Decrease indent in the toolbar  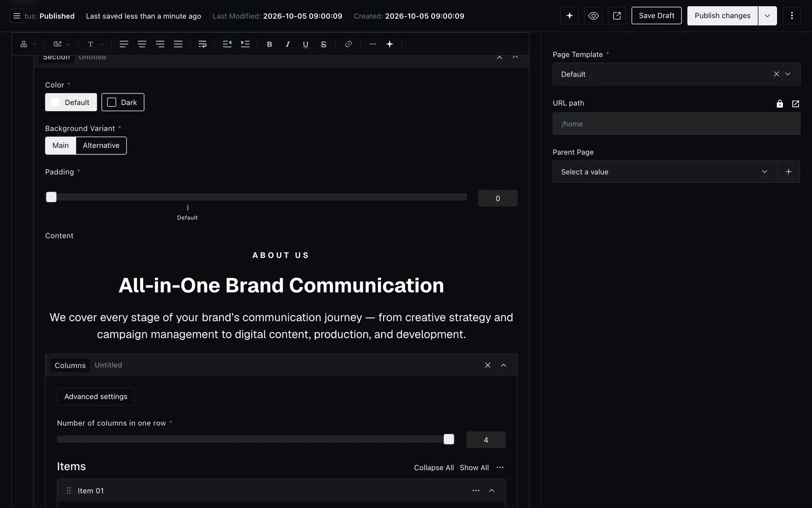(227, 44)
